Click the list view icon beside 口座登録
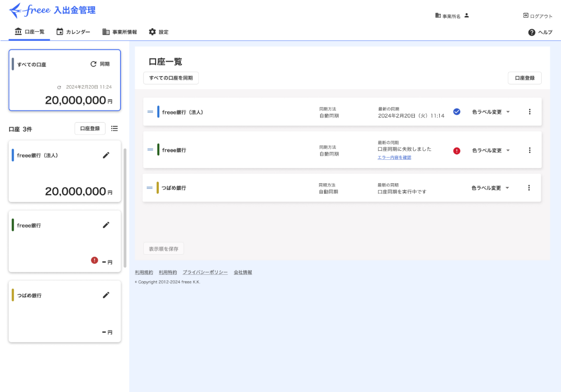 click(x=114, y=128)
